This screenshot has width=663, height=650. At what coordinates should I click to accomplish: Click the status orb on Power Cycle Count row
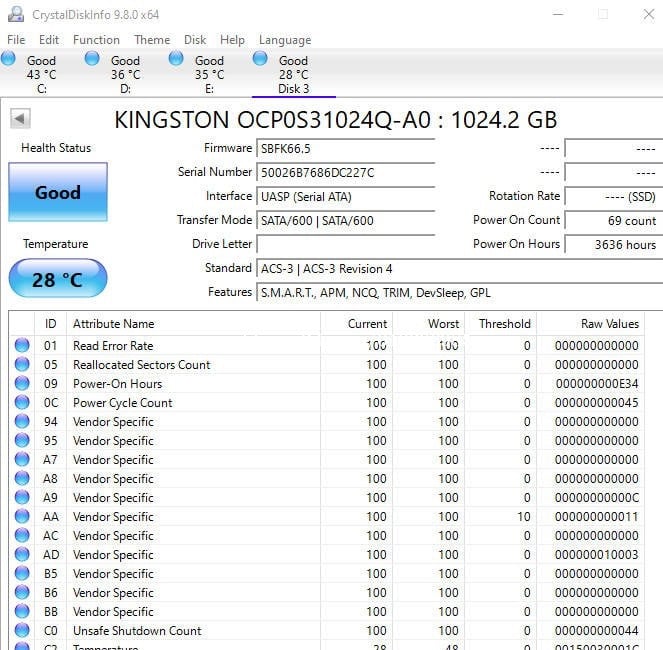22,402
